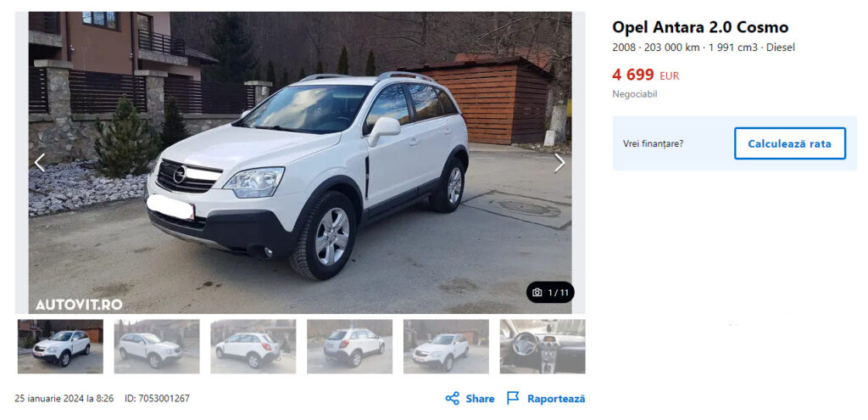This screenshot has height=420, width=868.
Task: Click the Calculează rata button
Action: (x=789, y=143)
